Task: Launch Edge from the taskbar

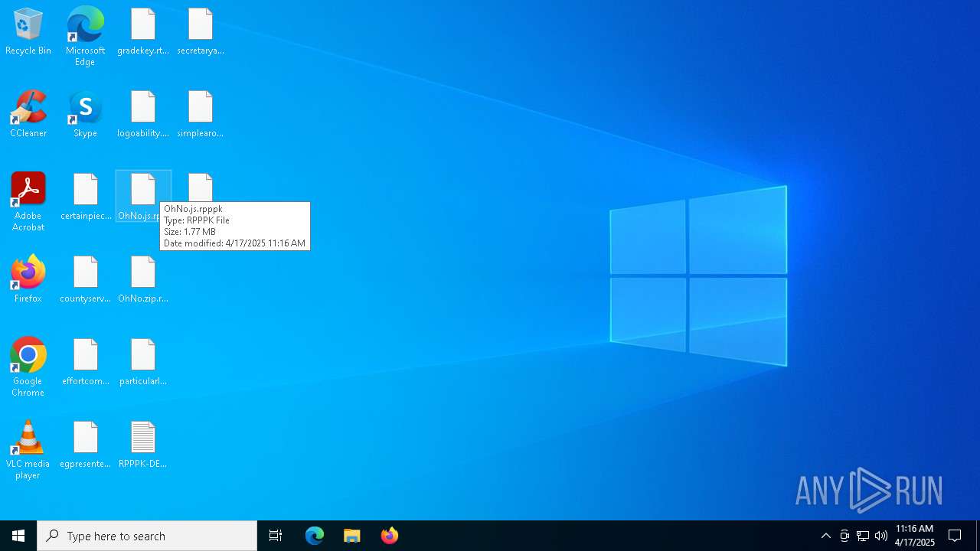Action: tap(315, 536)
